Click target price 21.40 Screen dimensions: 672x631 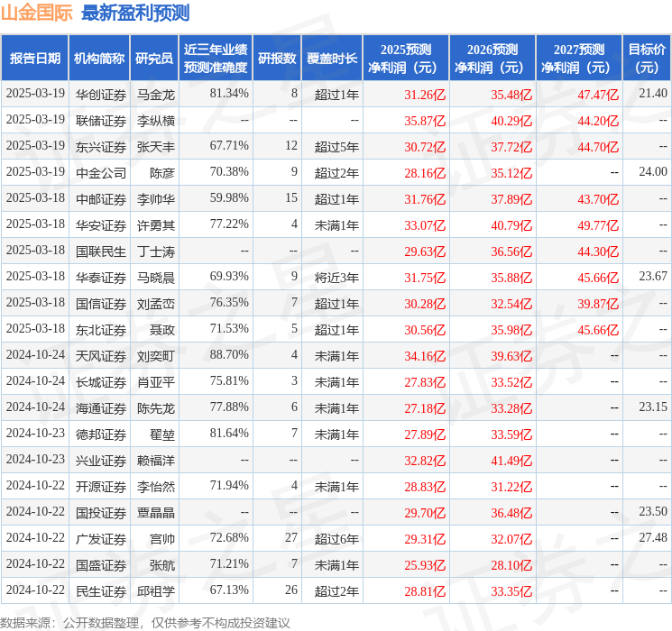(653, 94)
